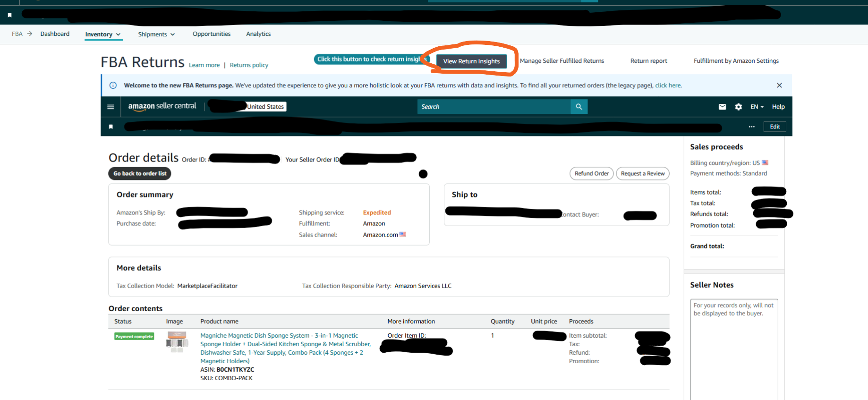Expand the Shipments dropdown menu
Viewport: 868px width, 400px height.
point(156,34)
